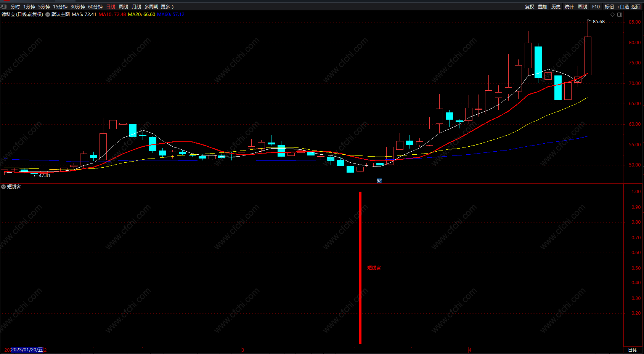Screen dimensions: 644x354
Task: Add stock via +自选 button
Action: pos(623,7)
